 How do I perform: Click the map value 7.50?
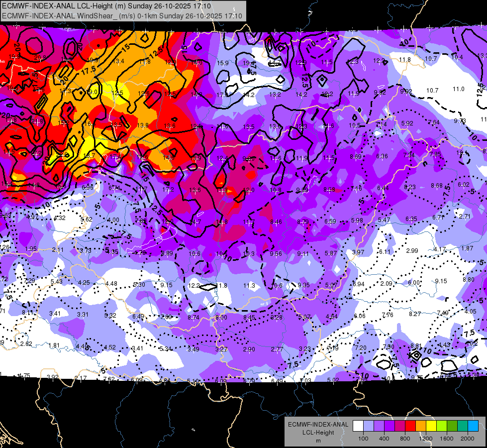[x=389, y=346]
